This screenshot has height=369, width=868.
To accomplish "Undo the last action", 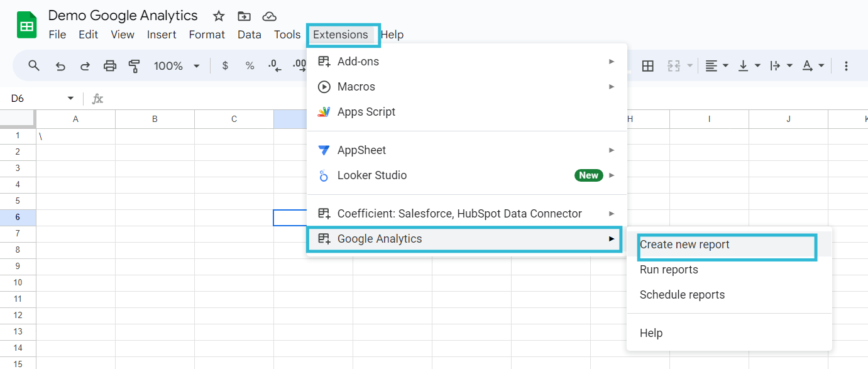I will click(x=60, y=65).
